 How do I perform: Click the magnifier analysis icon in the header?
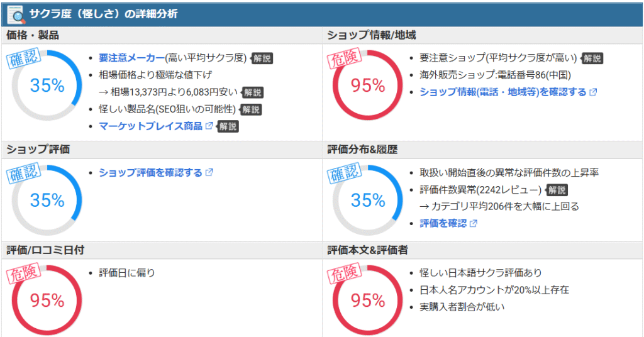coord(15,13)
